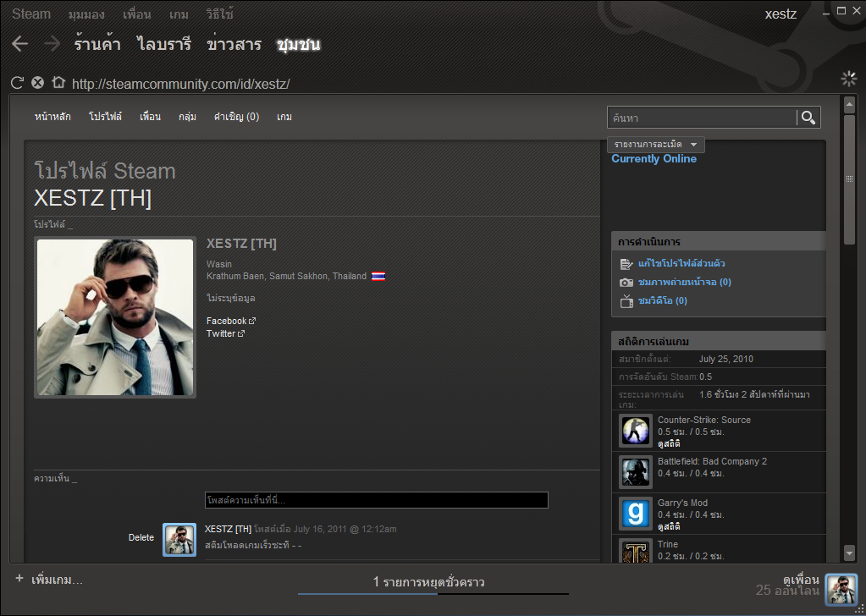Open the Steam menu
Screen dimensions: 866x616
[31, 14]
